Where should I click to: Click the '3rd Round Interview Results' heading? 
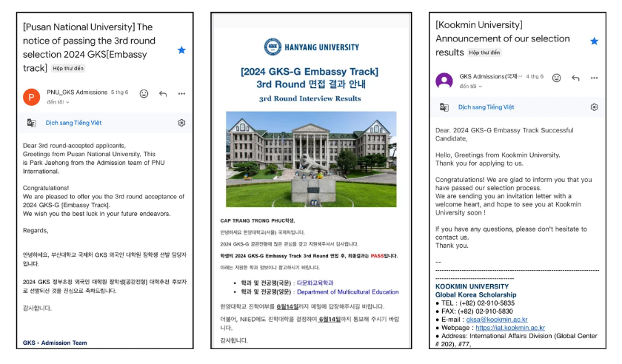point(310,98)
